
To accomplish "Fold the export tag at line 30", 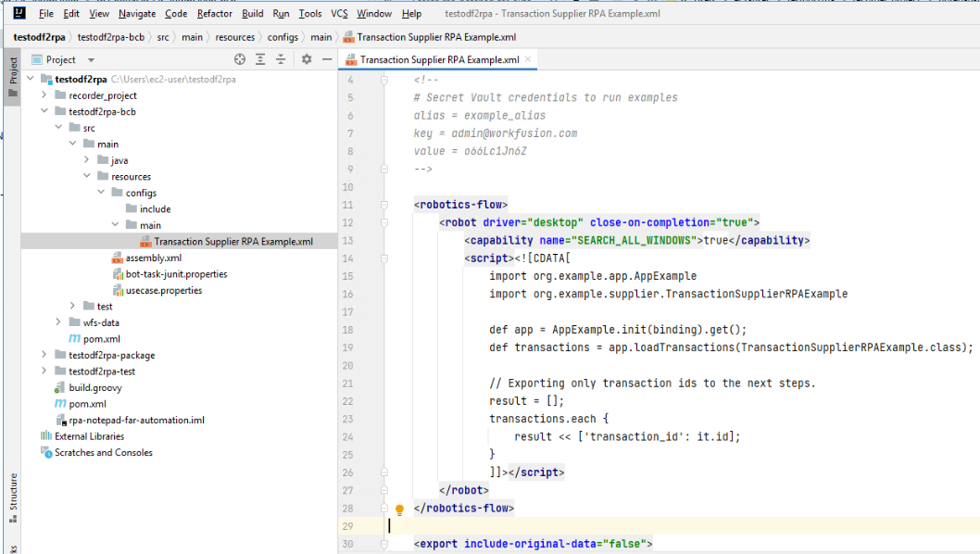I will (x=384, y=544).
